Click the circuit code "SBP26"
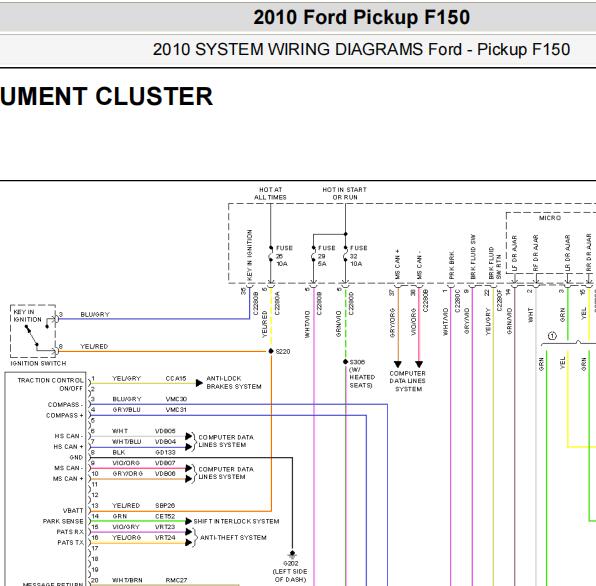This screenshot has width=596, height=586. click(x=165, y=506)
